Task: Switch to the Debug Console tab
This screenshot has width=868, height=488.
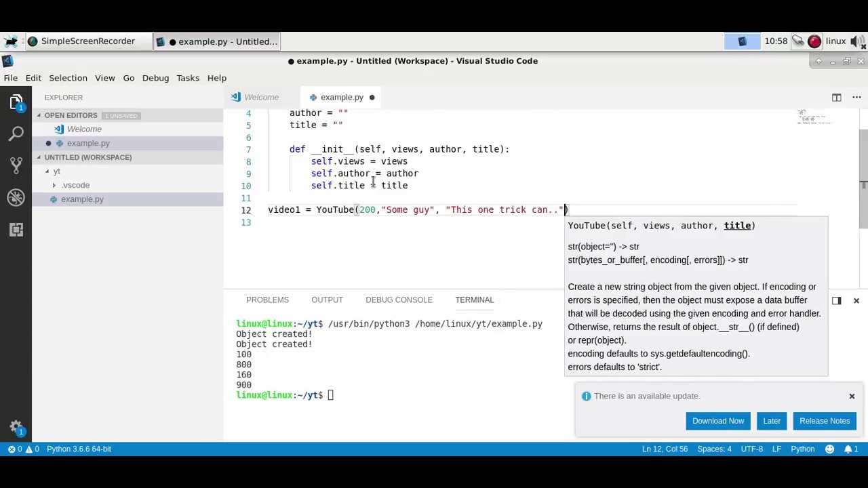Action: 399,300
